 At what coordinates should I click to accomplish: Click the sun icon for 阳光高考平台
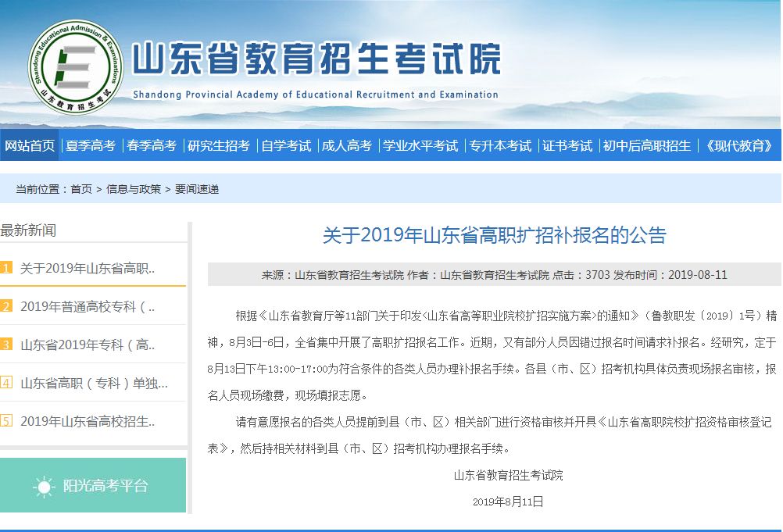point(43,486)
